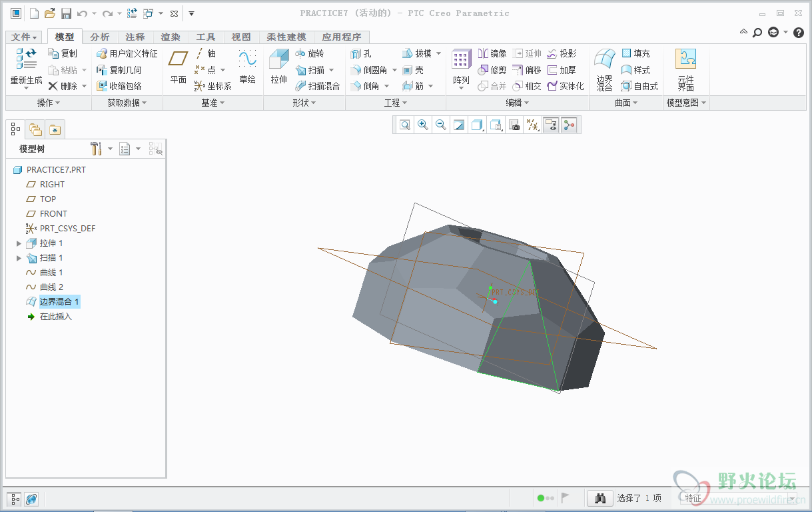Switch to the 柔性建模 ribbon tab
The image size is (812, 512).
[286, 37]
